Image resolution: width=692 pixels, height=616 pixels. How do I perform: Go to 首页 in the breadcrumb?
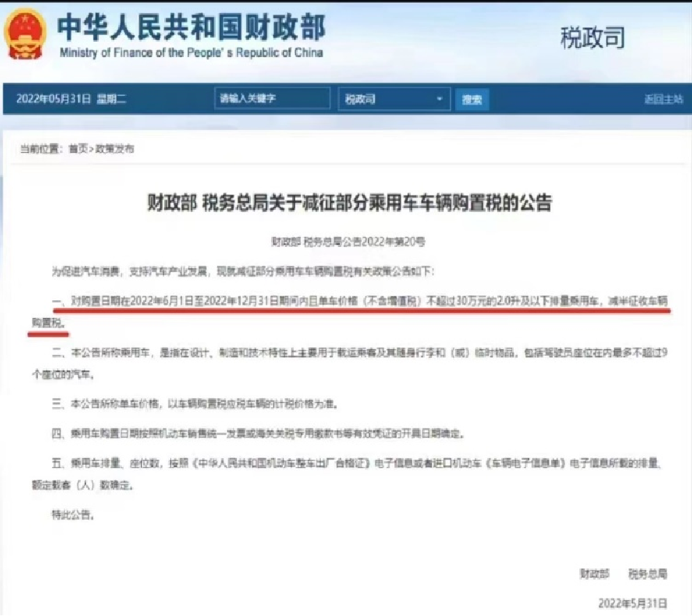(x=78, y=149)
